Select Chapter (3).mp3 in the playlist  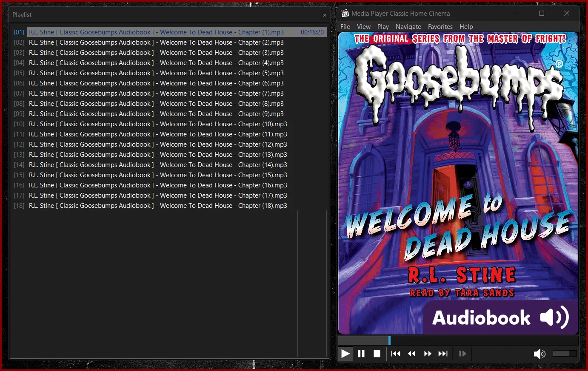tap(156, 53)
